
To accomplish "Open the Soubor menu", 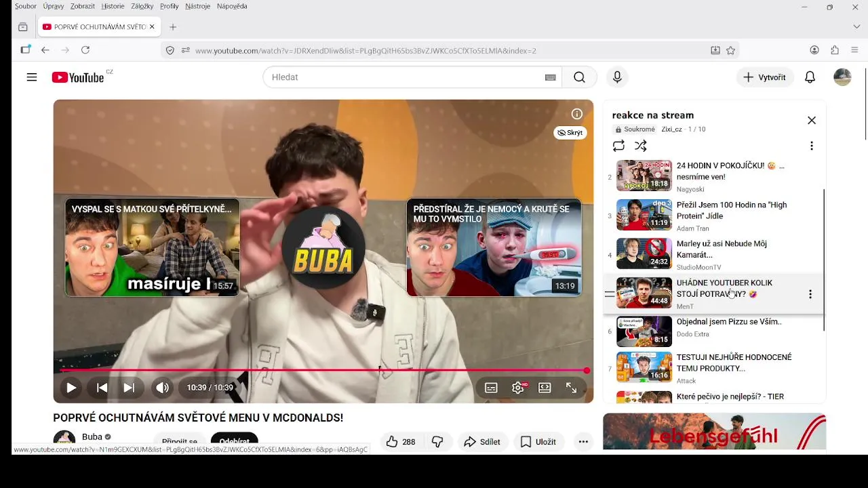I will click(x=26, y=6).
